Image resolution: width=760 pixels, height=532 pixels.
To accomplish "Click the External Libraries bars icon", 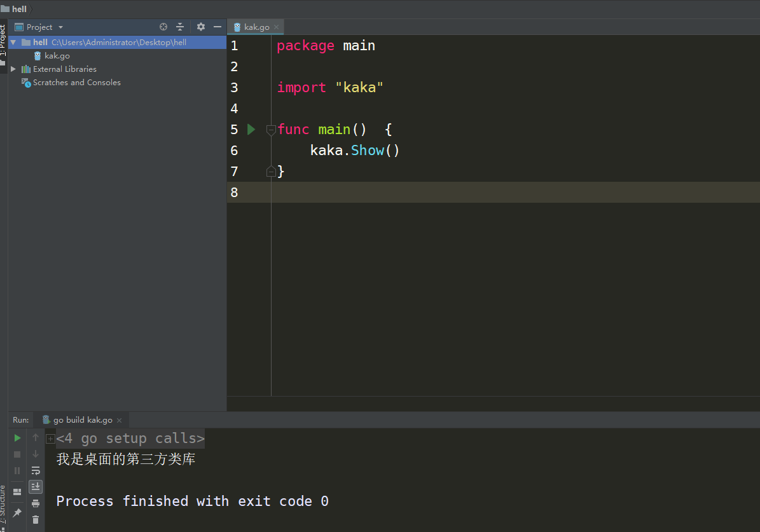I will coord(25,69).
